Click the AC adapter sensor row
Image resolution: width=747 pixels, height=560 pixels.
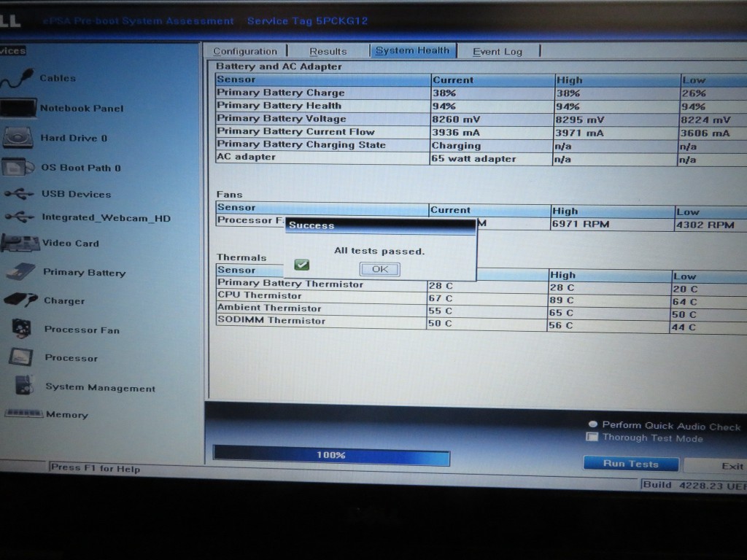[481, 158]
